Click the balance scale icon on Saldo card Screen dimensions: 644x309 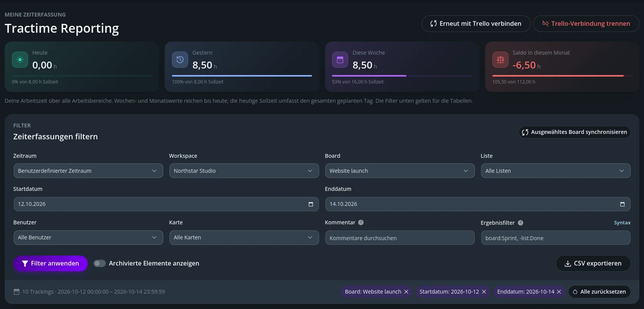coord(500,60)
